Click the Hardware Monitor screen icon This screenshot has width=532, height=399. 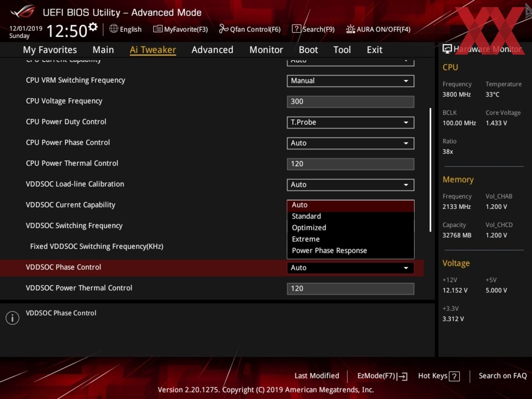pos(447,49)
